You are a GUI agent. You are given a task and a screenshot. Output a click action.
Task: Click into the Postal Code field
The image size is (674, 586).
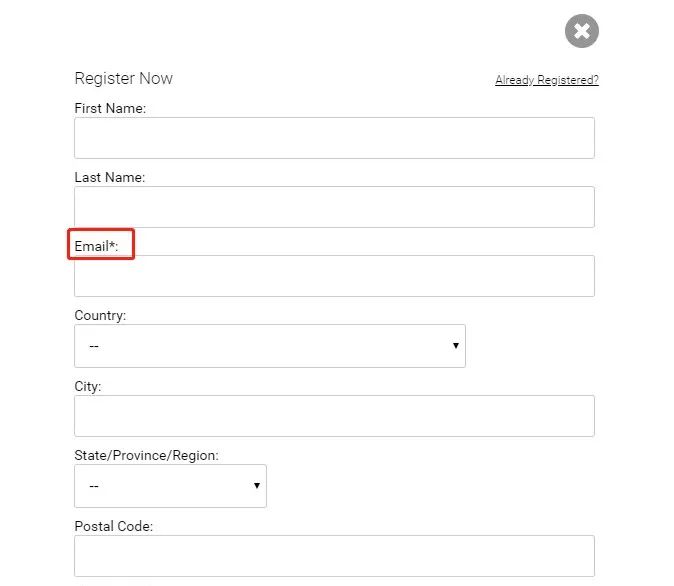334,556
